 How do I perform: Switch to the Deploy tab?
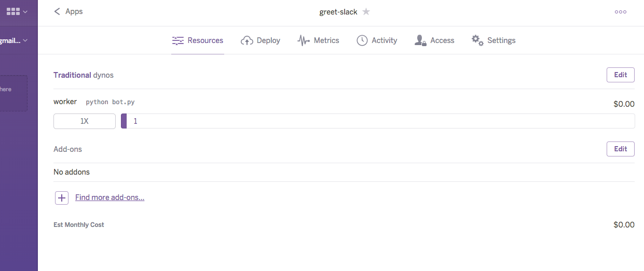(x=261, y=40)
